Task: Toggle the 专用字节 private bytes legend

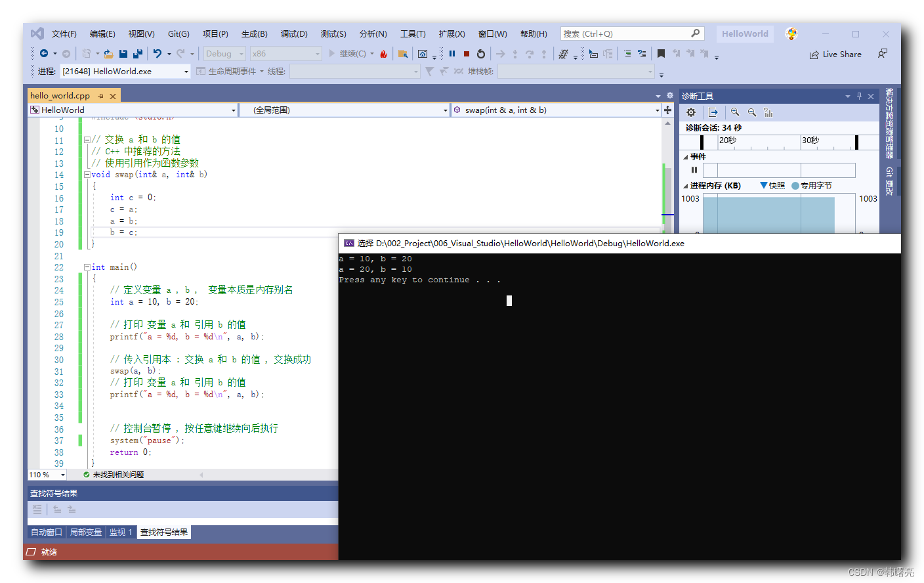Action: click(x=795, y=186)
